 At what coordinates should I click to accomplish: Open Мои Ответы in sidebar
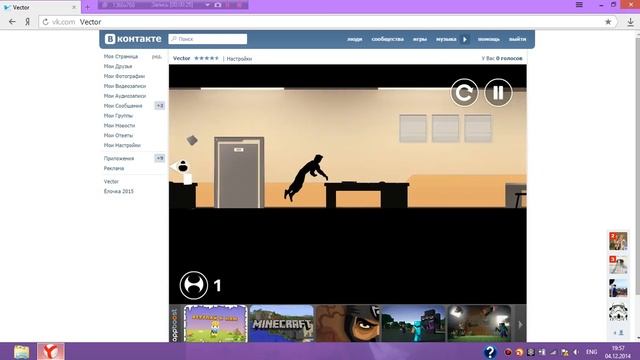(x=118, y=135)
